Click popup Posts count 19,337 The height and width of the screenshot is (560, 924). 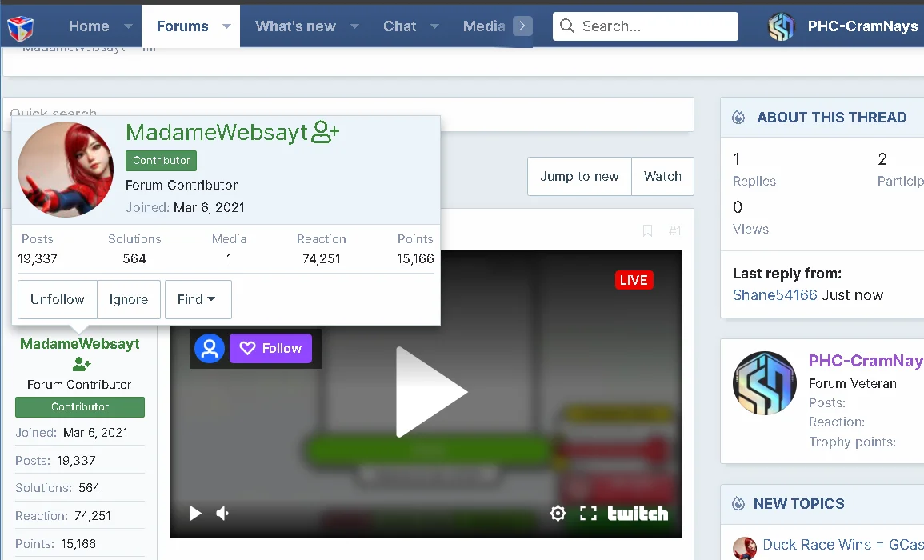click(x=37, y=258)
